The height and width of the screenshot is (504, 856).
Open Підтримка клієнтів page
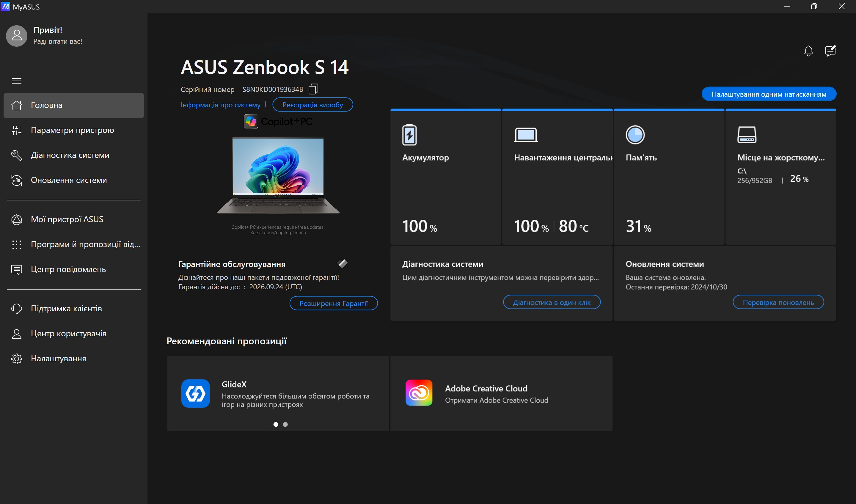point(74,309)
